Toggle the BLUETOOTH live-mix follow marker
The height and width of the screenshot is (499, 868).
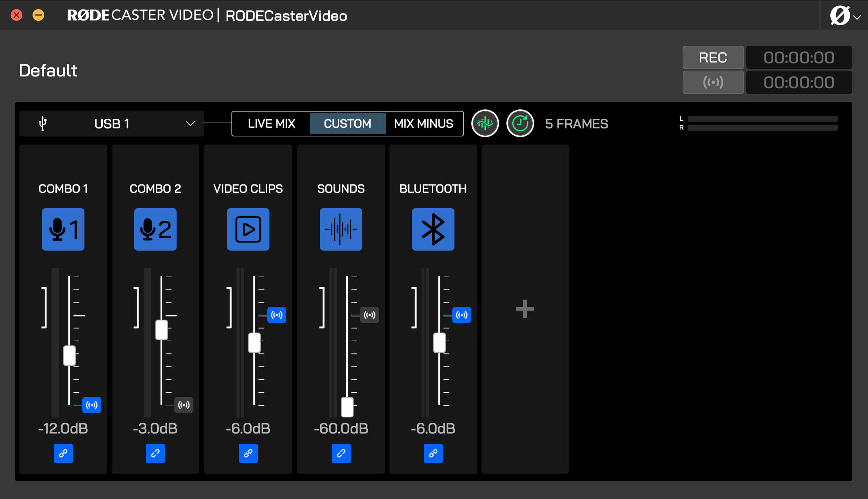[462, 315]
